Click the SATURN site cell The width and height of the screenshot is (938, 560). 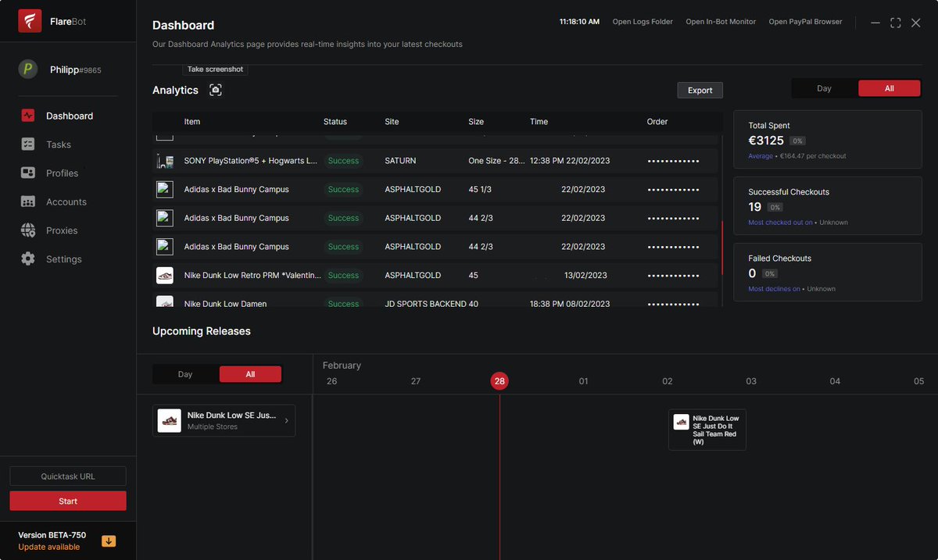400,161
